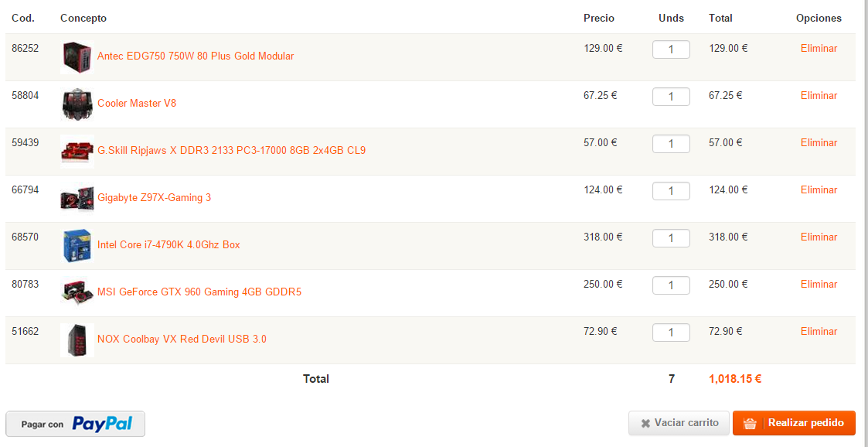The image size is (868, 447).
Task: Focus the quantity field for Antec EDG750
Action: 671,49
